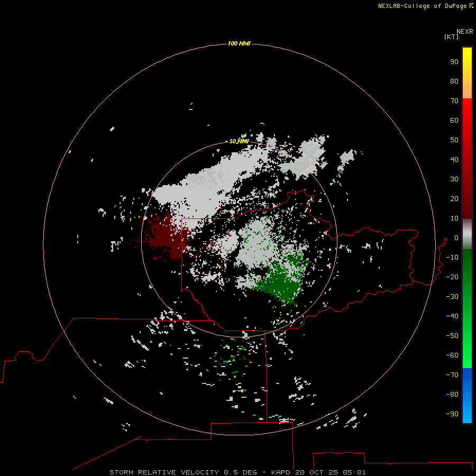Click the 50 NMI range ring label
The height and width of the screenshot is (476, 476).
(239, 141)
